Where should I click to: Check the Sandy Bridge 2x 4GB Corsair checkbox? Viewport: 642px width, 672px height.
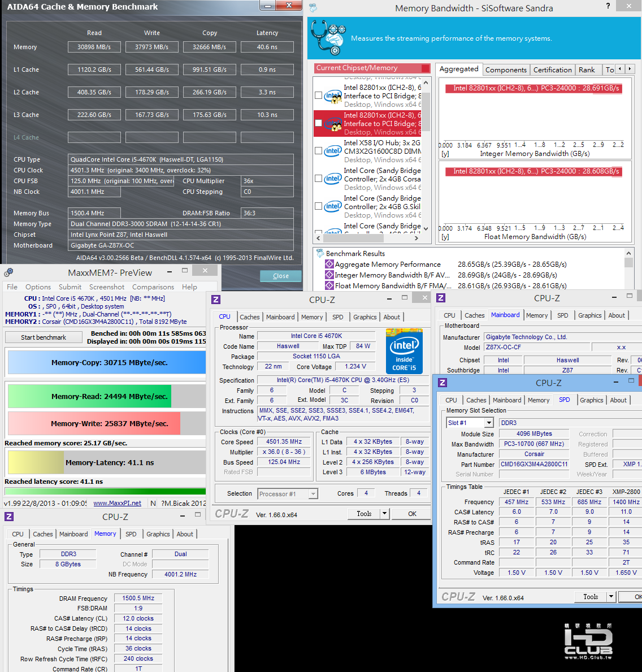pos(318,178)
